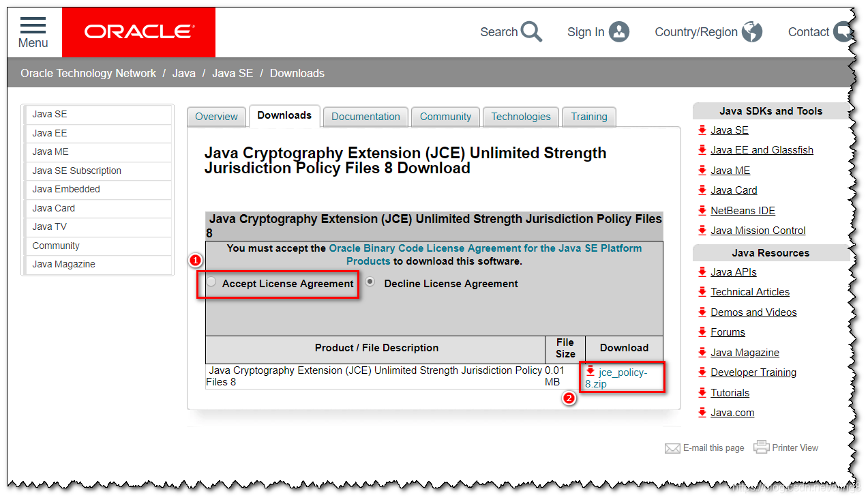Open NetBeans IDE link

coord(743,211)
